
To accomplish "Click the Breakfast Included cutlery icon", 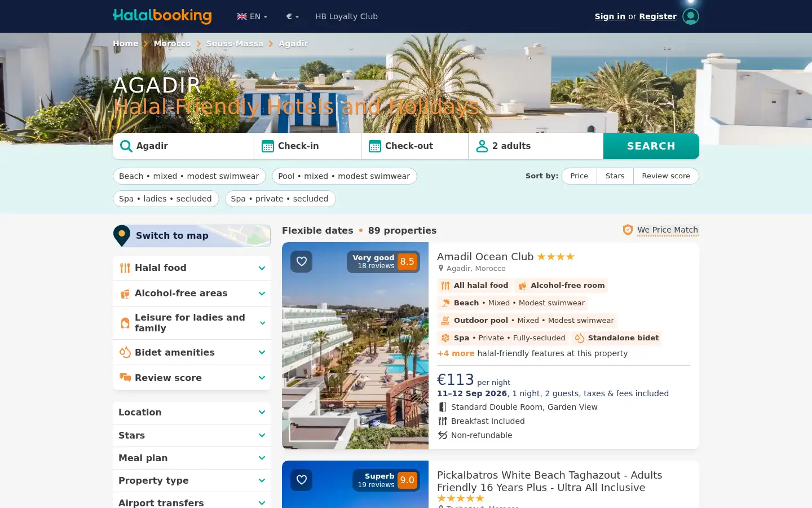I will tap(443, 421).
